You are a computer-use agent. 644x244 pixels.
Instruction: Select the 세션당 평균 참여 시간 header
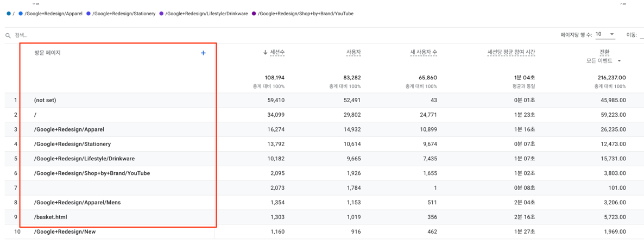point(511,53)
